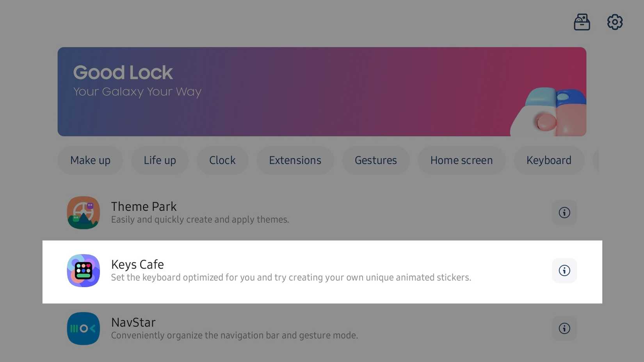644x362 pixels.
Task: Tap the partially visible chip after Keyboard
Action: (x=596, y=160)
